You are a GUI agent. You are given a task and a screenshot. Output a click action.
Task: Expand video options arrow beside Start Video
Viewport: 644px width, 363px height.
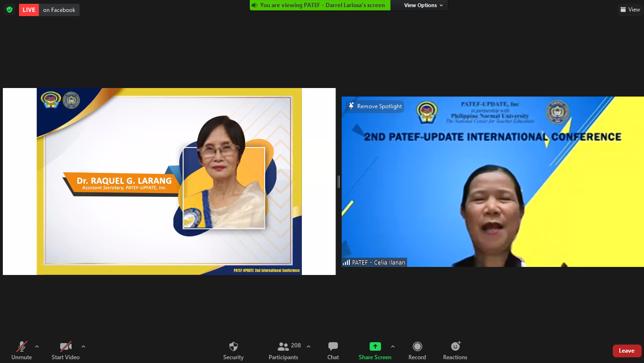[x=83, y=346]
